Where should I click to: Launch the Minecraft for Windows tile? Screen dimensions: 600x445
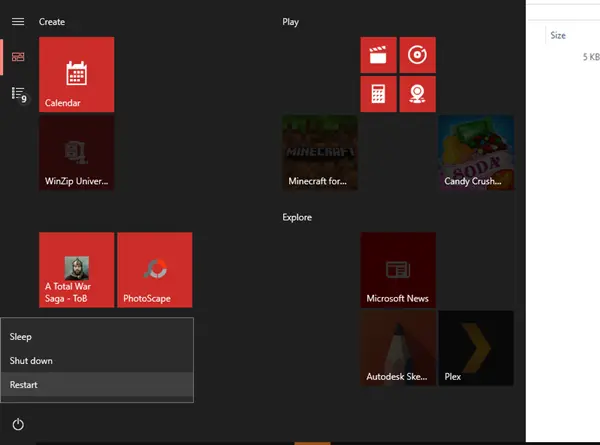click(x=320, y=152)
